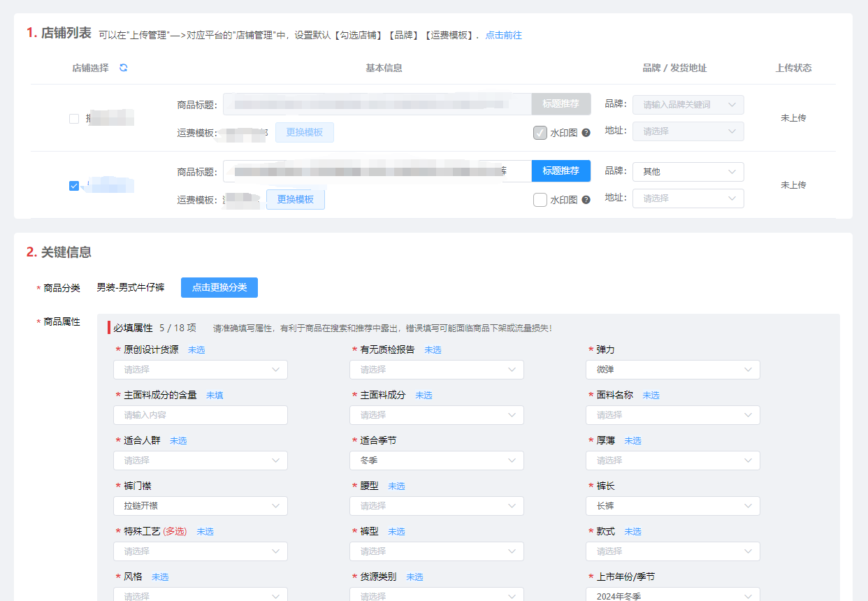Enable 水印图 for the second shop
This screenshot has width=868, height=601.
540,199
